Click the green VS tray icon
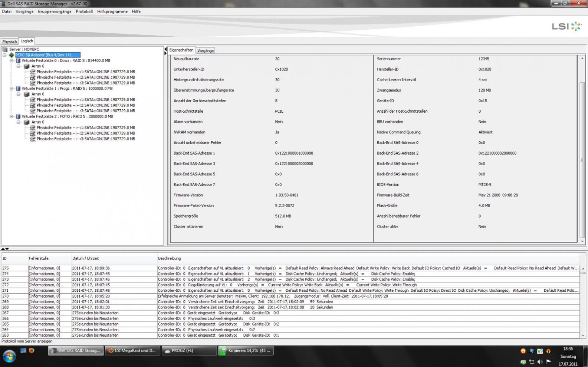The image size is (588, 367). pyautogui.click(x=540, y=351)
